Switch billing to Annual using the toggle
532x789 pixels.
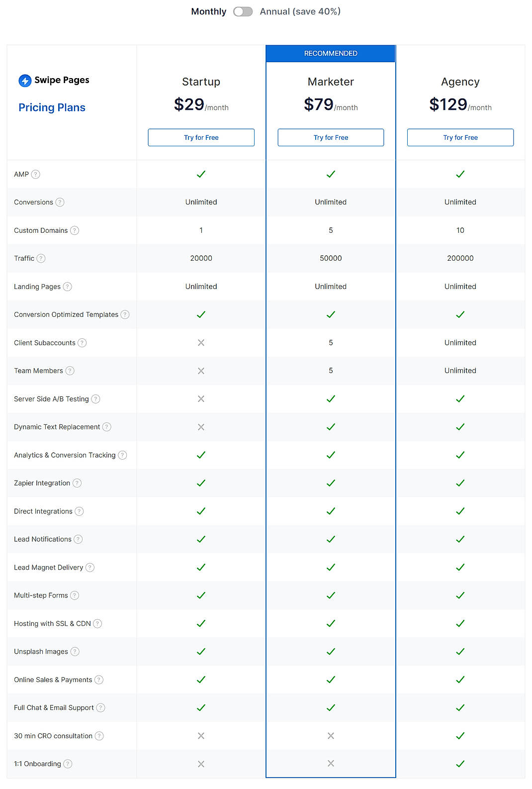tap(243, 11)
